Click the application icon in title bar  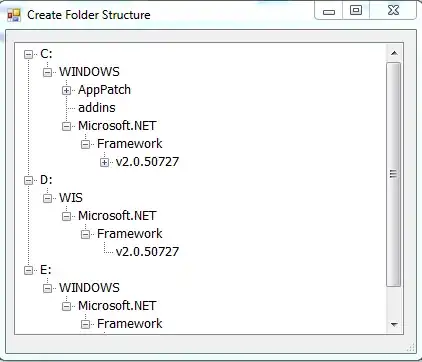click(x=14, y=15)
